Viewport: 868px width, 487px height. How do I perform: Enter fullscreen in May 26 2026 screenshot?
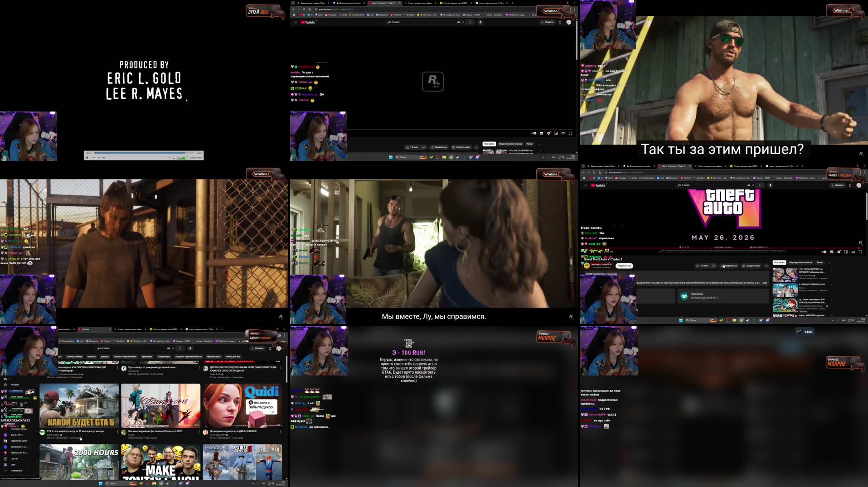tap(860, 252)
